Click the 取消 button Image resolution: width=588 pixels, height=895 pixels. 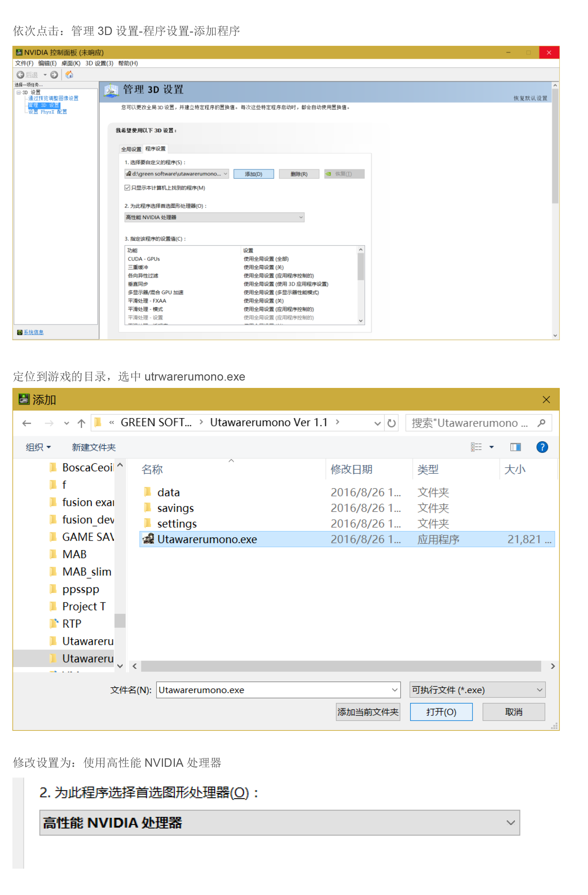click(x=514, y=711)
